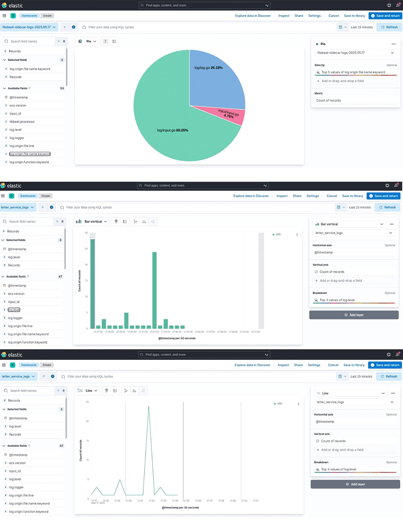Screen dimensions: 403x532
Task: Open the legend options dots in the Bar vertical chart
Action: click(x=297, y=234)
